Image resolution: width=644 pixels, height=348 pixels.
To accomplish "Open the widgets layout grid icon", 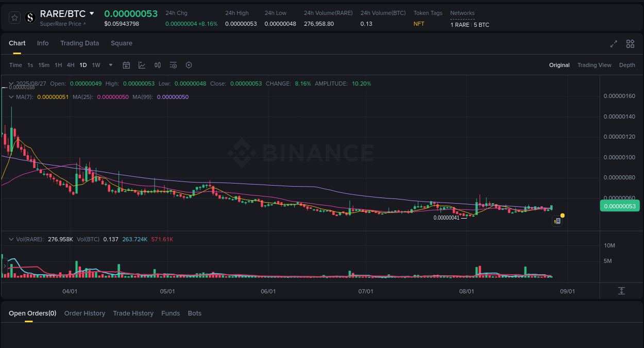I will pyautogui.click(x=630, y=44).
